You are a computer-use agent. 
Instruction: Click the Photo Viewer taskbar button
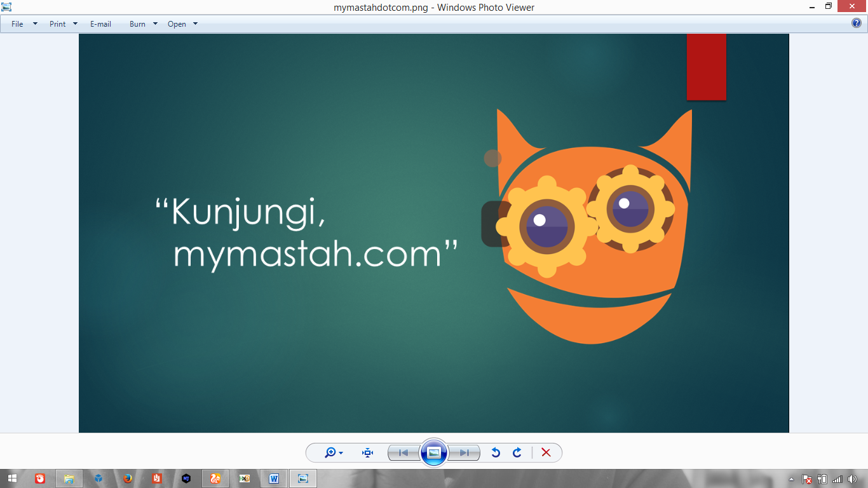click(x=303, y=478)
